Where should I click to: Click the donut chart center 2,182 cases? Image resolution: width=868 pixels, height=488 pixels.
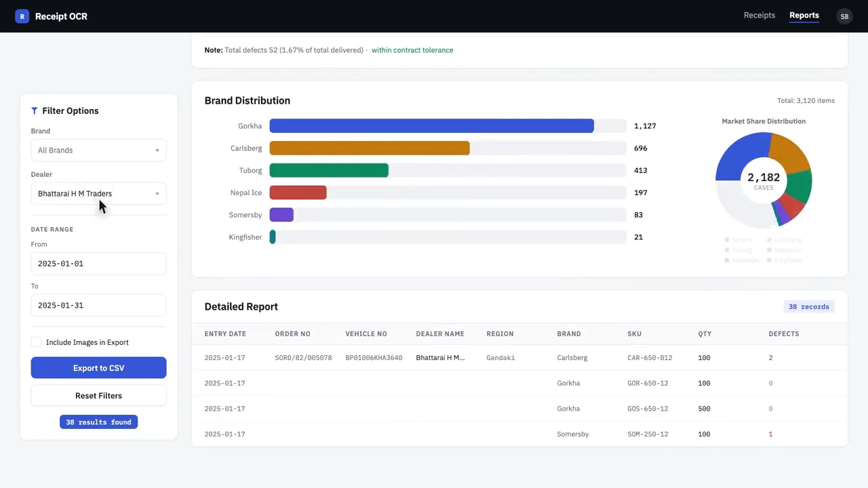764,180
